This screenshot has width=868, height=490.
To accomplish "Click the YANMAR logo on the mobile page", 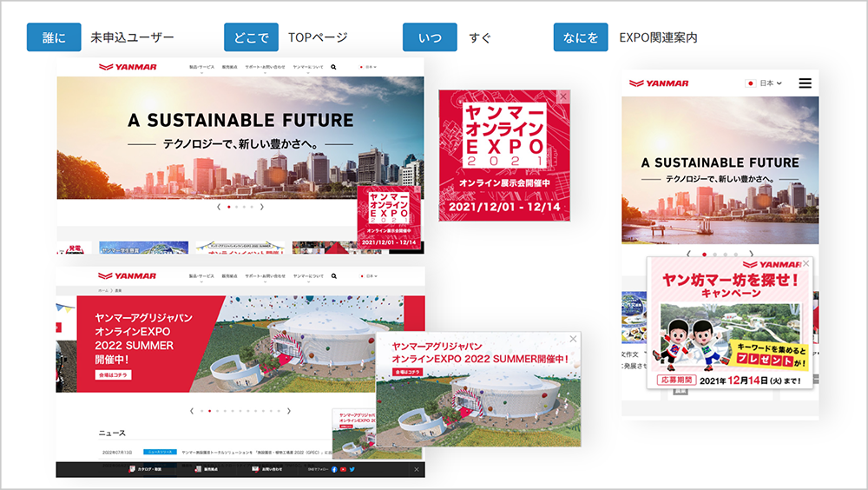I will 659,83.
